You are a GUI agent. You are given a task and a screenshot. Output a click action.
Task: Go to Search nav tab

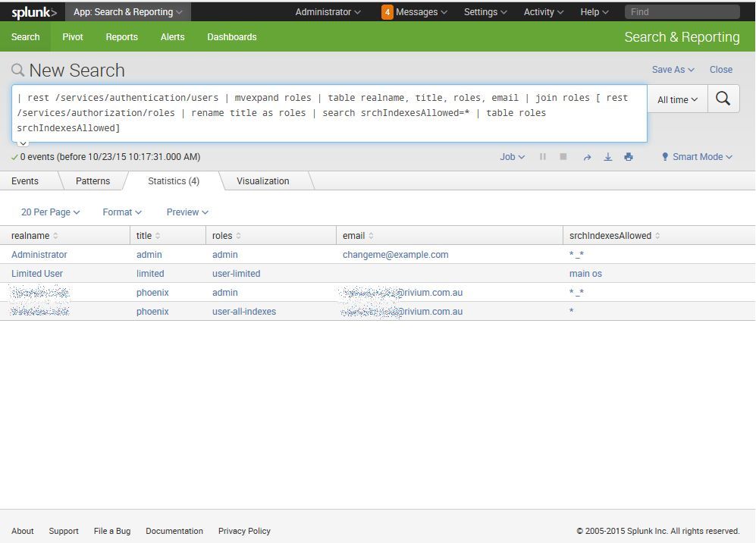[x=26, y=36]
